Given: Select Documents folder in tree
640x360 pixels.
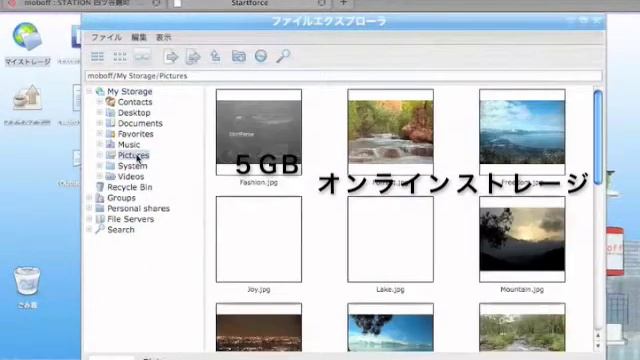Looking at the screenshot, I should point(140,123).
